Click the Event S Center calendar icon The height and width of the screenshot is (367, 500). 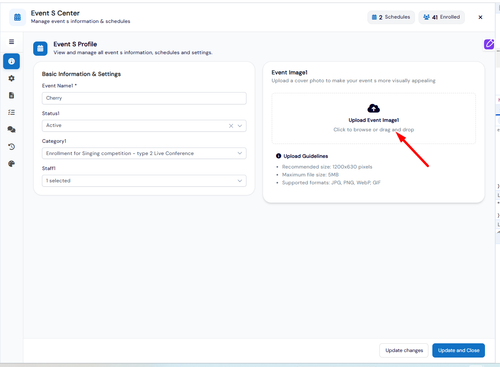tap(17, 17)
